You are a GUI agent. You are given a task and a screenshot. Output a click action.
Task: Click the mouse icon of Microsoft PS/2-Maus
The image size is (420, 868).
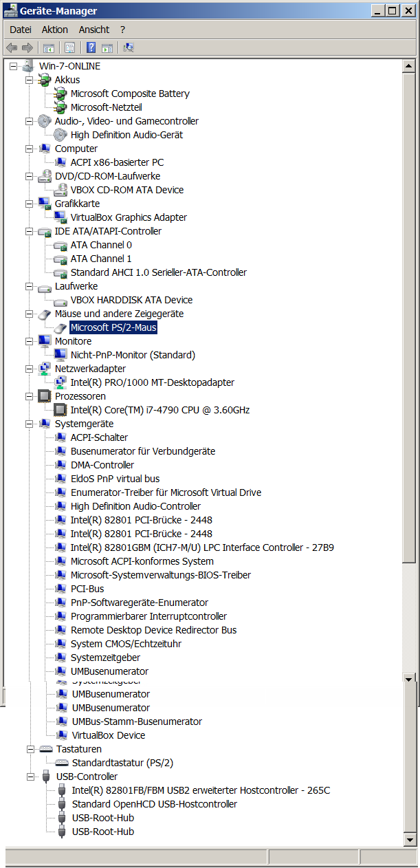coord(61,327)
